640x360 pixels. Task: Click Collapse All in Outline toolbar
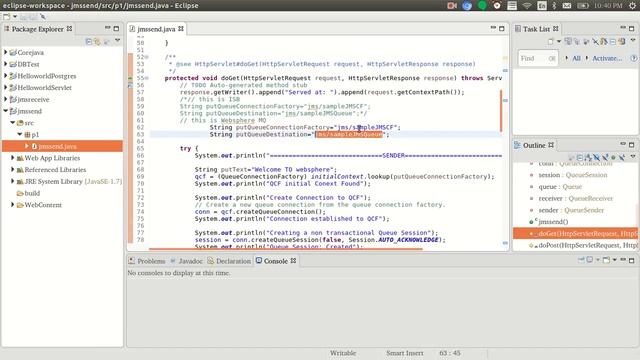[580, 158]
